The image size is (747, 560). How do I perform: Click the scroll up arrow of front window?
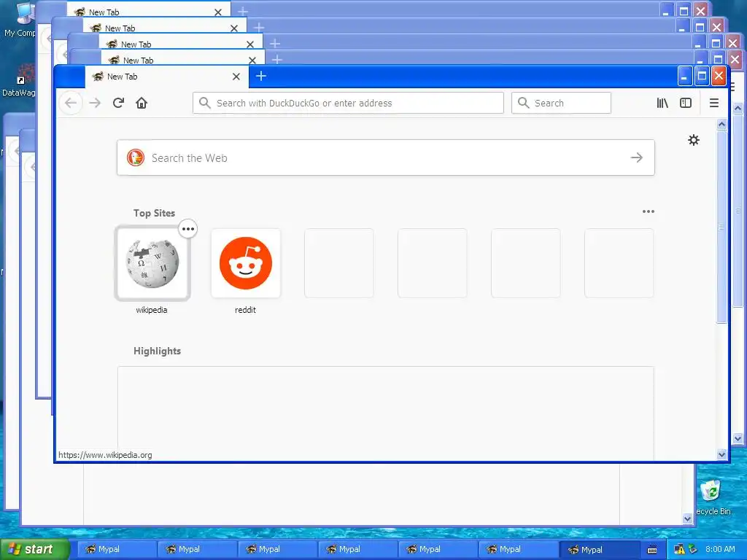click(721, 124)
